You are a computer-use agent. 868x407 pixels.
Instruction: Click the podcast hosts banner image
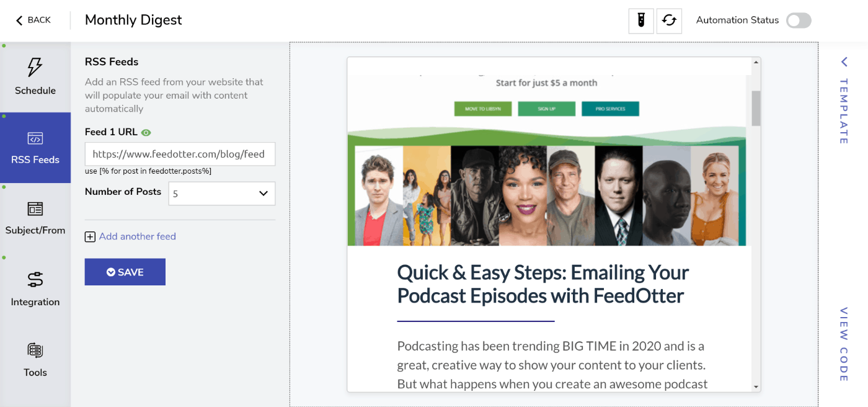click(546, 195)
